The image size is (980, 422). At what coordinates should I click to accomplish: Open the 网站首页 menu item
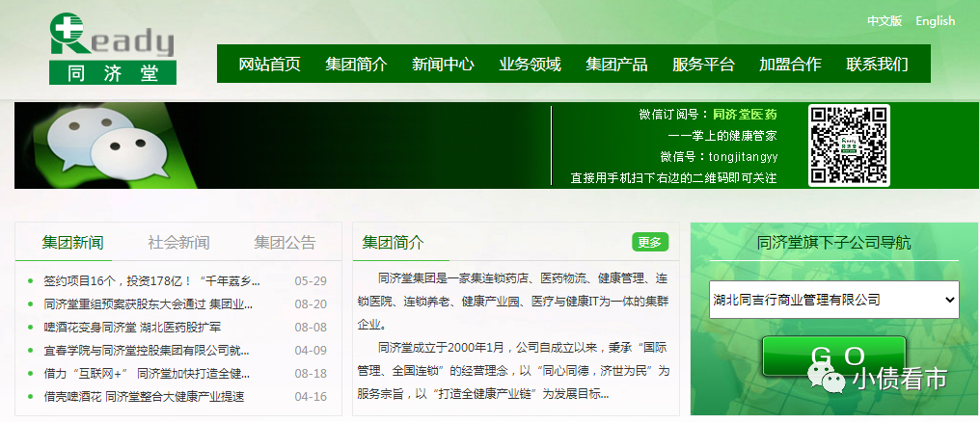(x=269, y=65)
